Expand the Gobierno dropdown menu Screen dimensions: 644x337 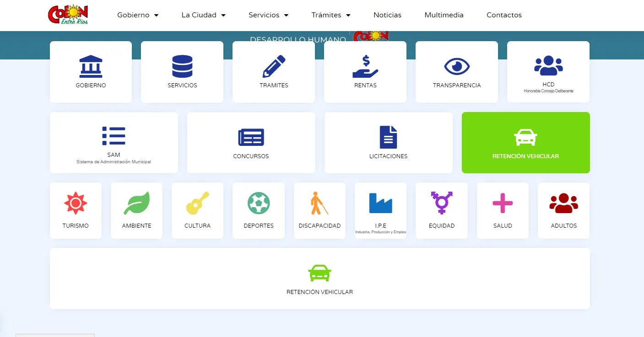point(138,15)
